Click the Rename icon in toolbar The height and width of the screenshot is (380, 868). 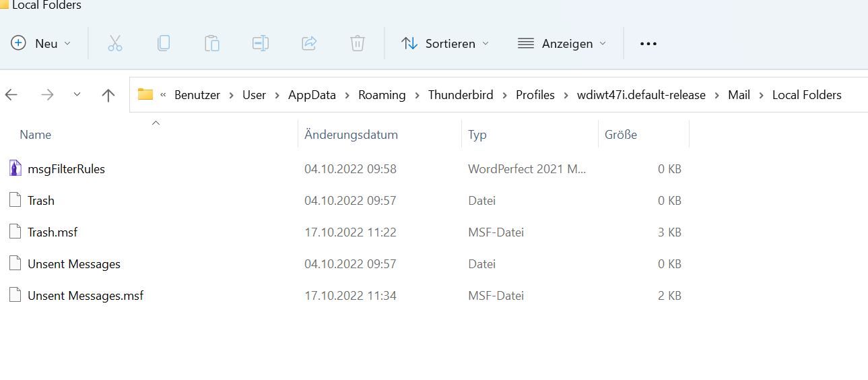pyautogui.click(x=261, y=44)
